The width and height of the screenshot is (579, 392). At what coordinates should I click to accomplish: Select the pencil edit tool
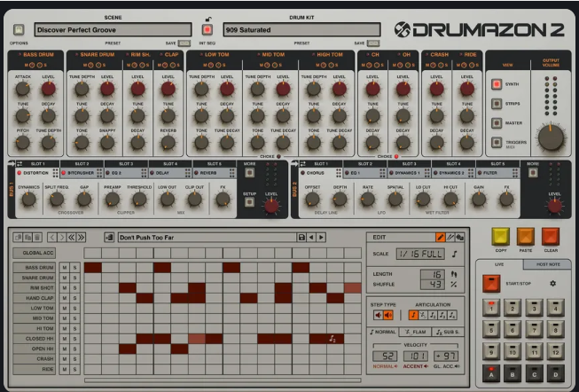point(441,238)
